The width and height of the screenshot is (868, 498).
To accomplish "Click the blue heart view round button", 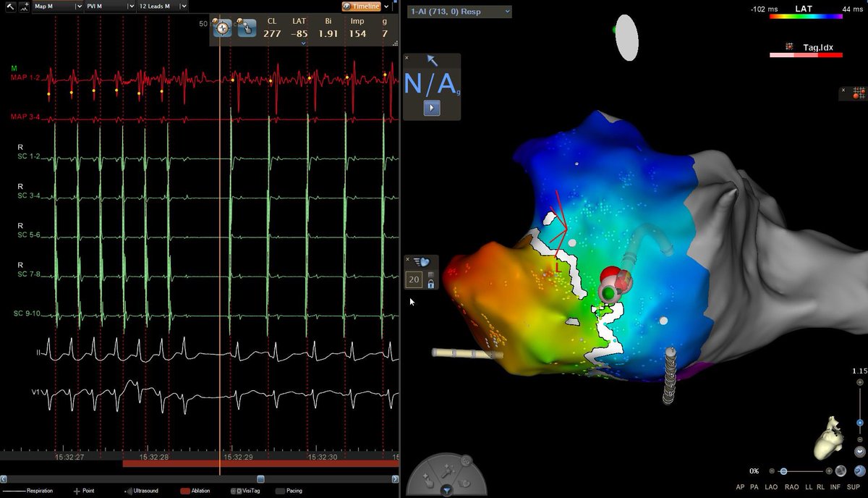I will [859, 470].
